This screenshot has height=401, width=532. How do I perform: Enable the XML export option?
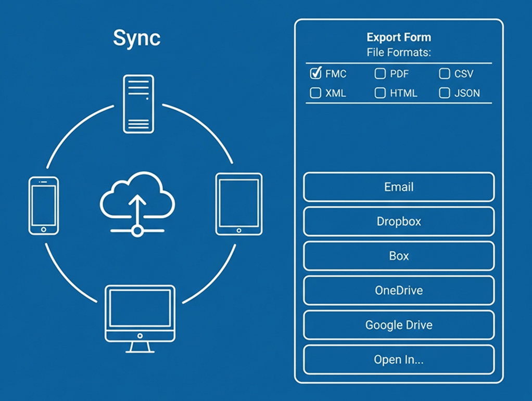coord(315,93)
